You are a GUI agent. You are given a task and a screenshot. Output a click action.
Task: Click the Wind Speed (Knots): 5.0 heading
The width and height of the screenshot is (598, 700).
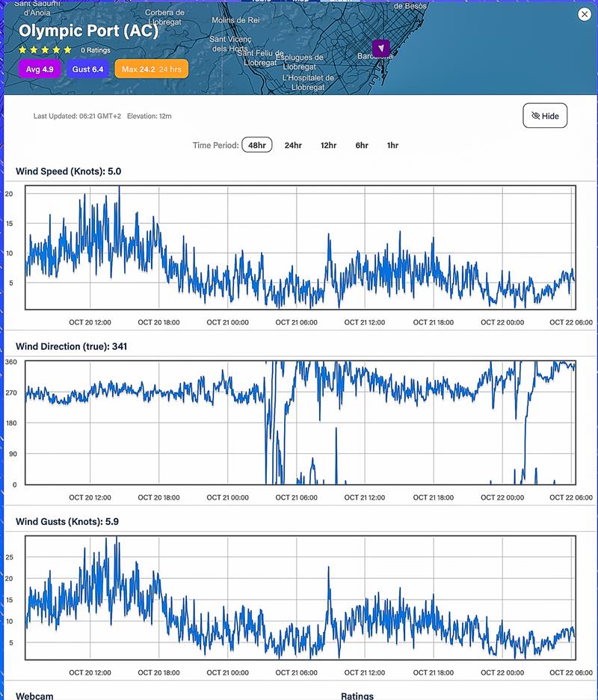[x=68, y=171]
